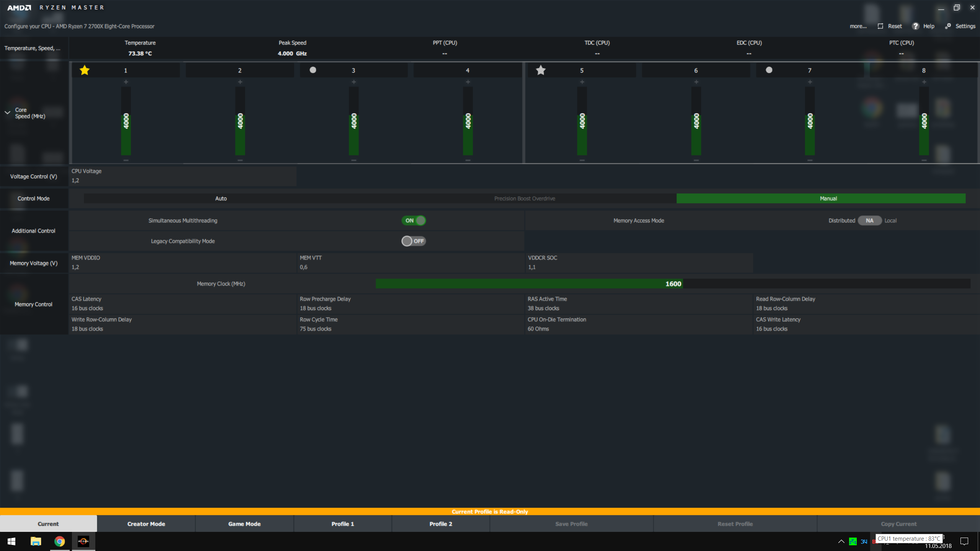Increase core 4 speed with plus
The height and width of the screenshot is (551, 980).
click(x=468, y=82)
